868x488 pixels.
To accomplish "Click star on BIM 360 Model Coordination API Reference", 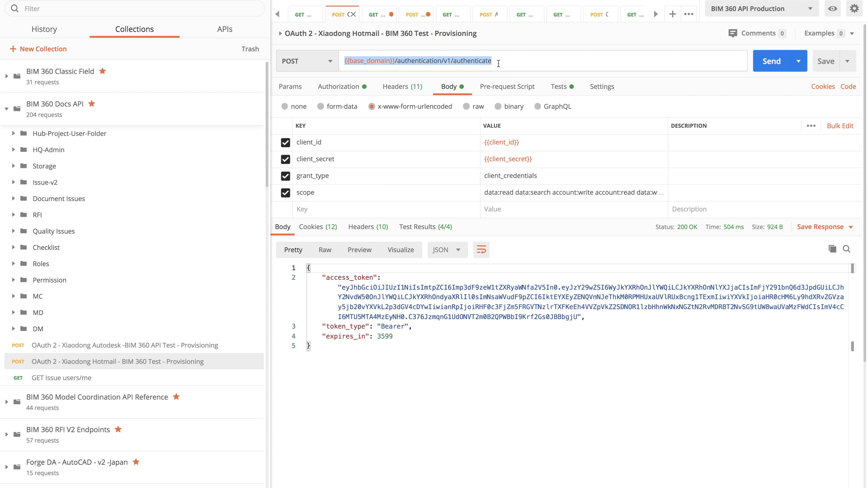I will pyautogui.click(x=176, y=397).
